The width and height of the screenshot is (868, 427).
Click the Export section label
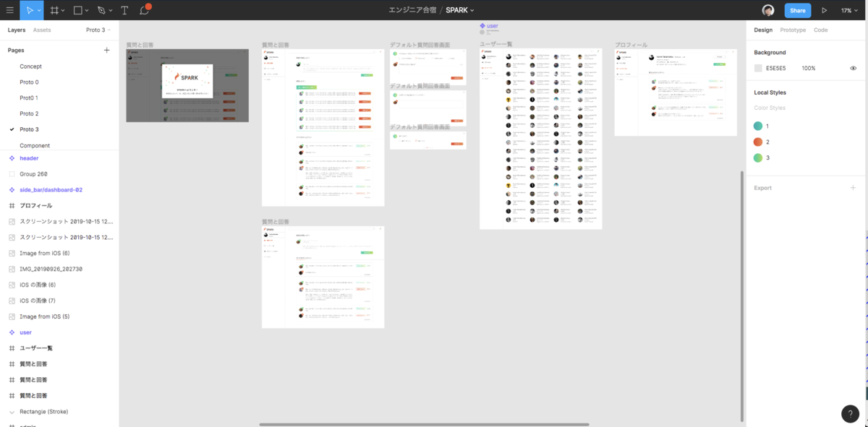762,188
